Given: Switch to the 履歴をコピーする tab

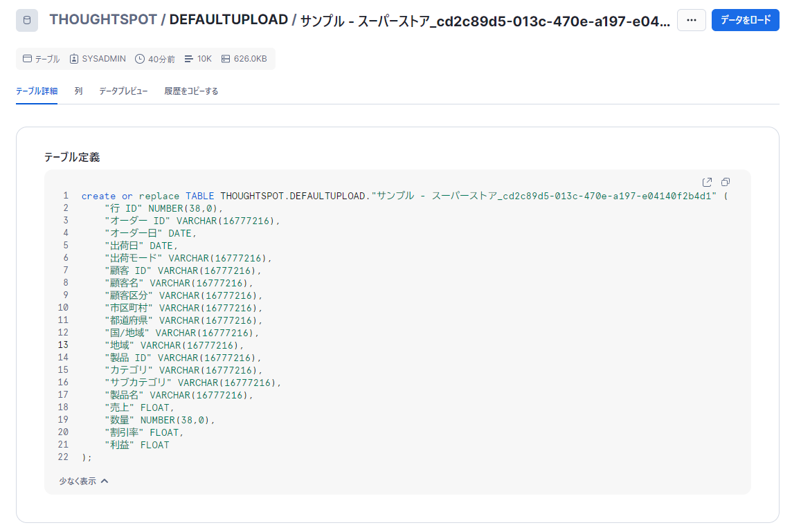Looking at the screenshot, I should pyautogui.click(x=191, y=91).
